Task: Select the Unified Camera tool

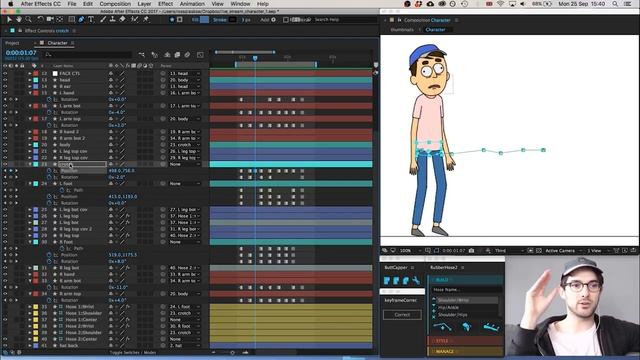Action: 50,19
